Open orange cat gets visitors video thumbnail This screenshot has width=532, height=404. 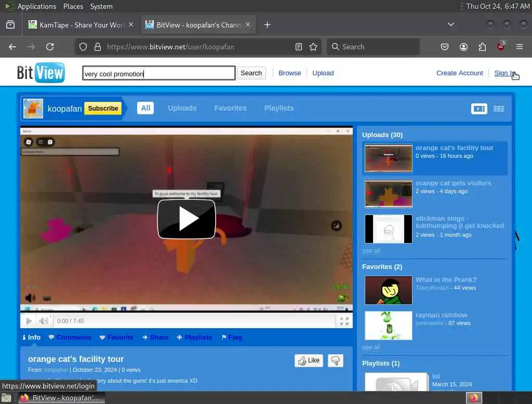coord(389,193)
